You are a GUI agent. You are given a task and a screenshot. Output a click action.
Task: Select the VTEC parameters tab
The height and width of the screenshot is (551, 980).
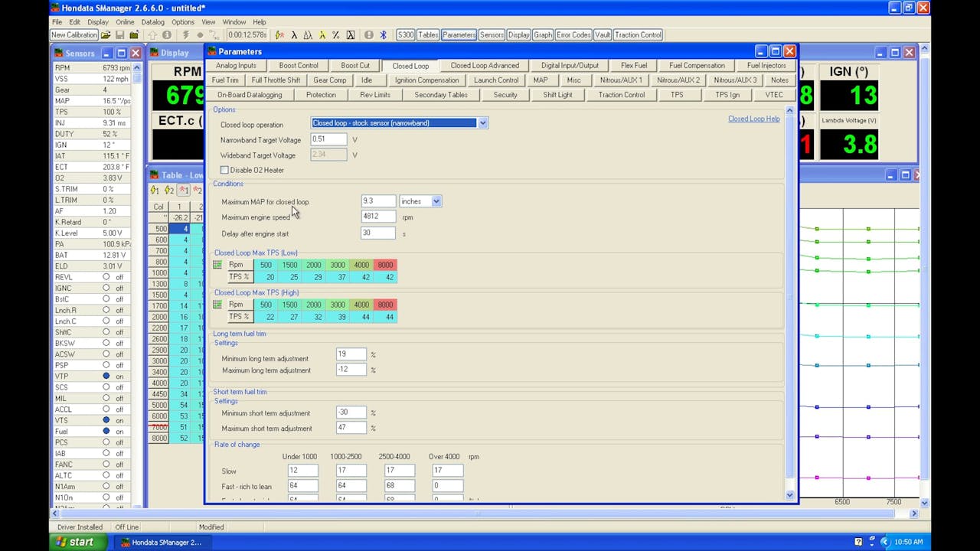[773, 94]
